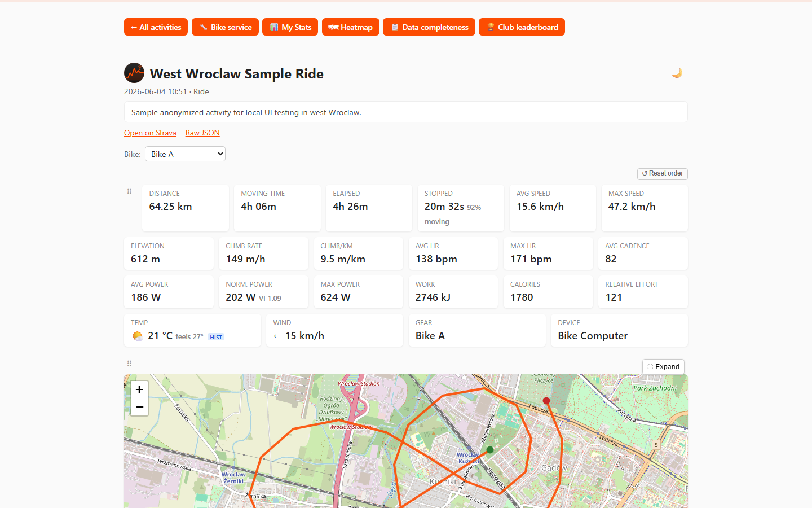
Task: Click the weather icon in the Temp card
Action: coord(138,336)
